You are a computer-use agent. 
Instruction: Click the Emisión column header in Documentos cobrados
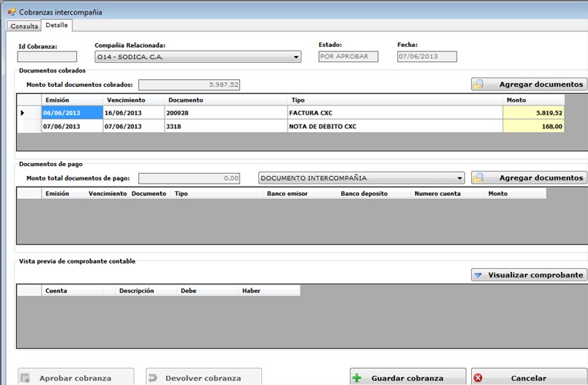72,100
